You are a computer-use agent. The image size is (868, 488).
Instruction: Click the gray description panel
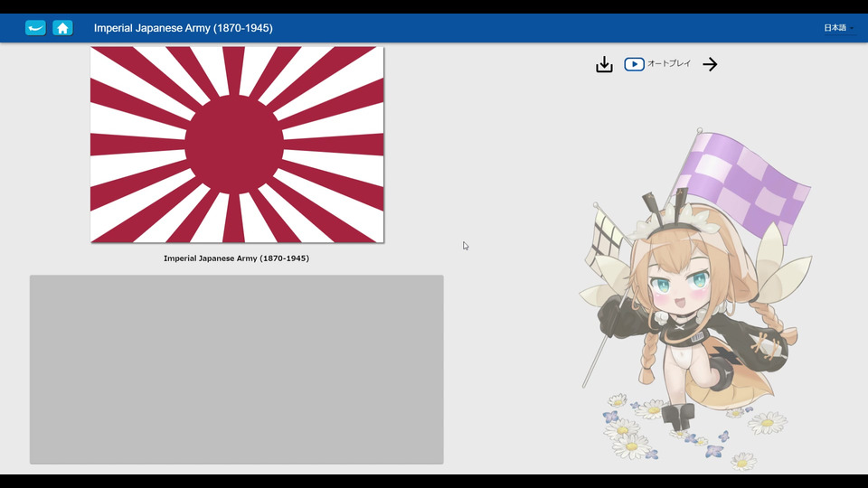tap(236, 369)
